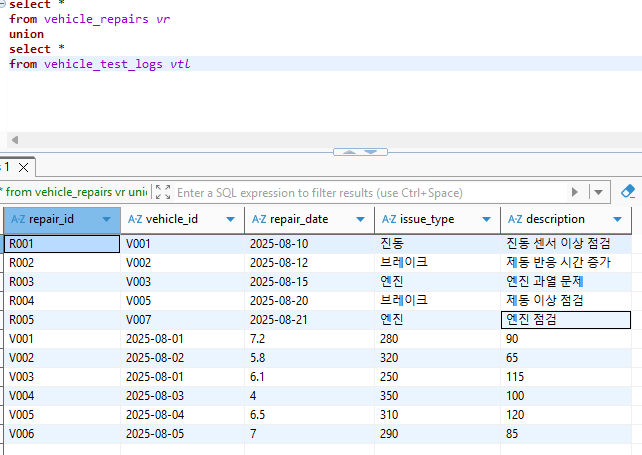Select cell 6.1

point(310,377)
